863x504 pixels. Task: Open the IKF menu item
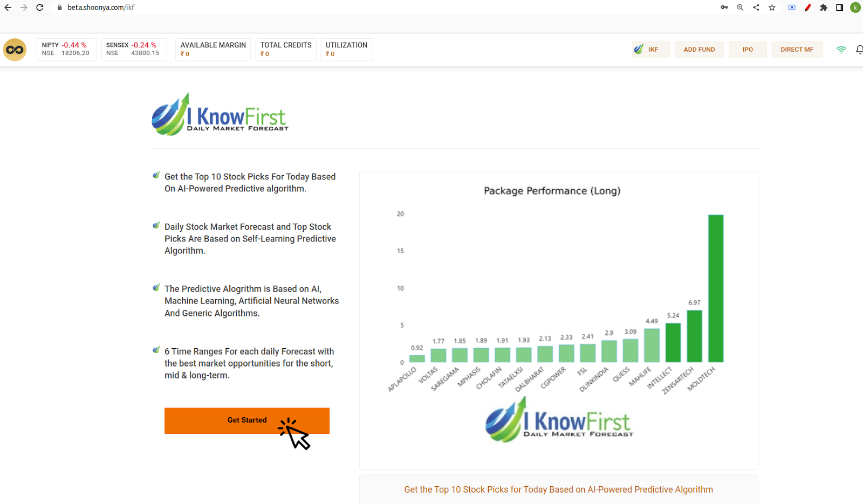pyautogui.click(x=651, y=49)
